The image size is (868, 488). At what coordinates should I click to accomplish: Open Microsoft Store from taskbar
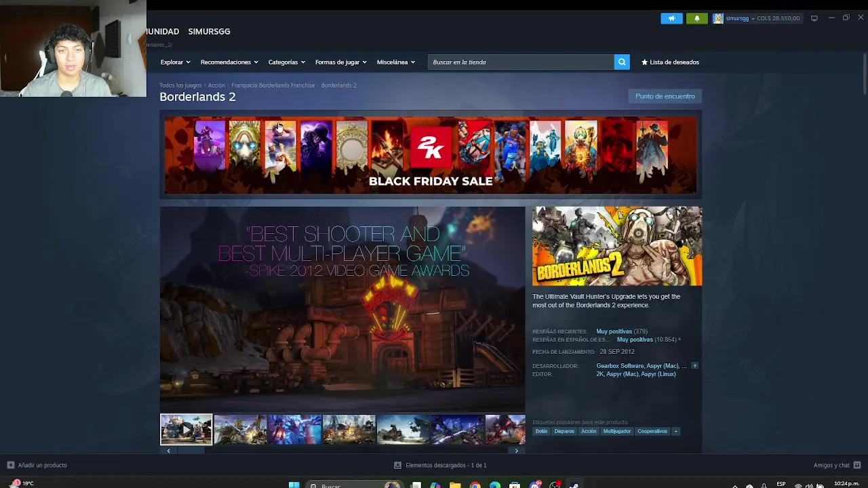click(515, 485)
